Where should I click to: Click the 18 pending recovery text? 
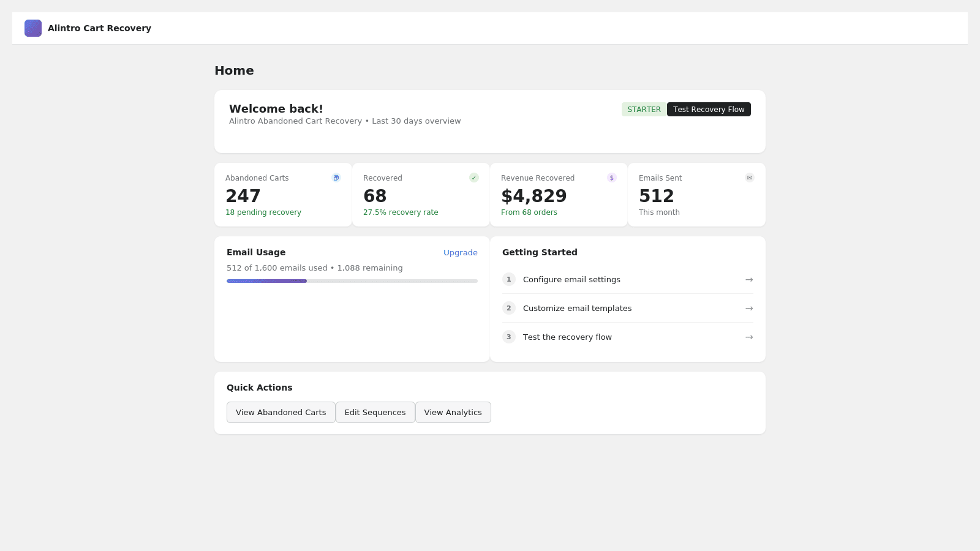[263, 212]
